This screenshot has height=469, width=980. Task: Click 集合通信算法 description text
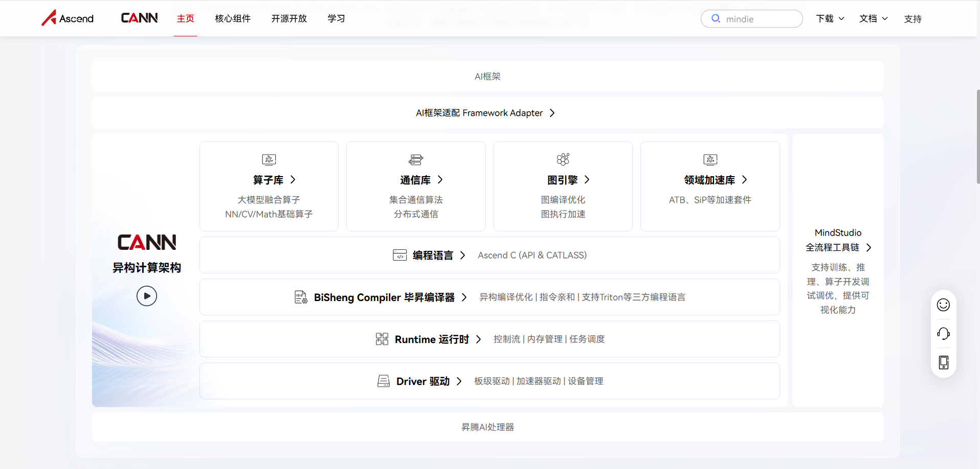click(416, 200)
